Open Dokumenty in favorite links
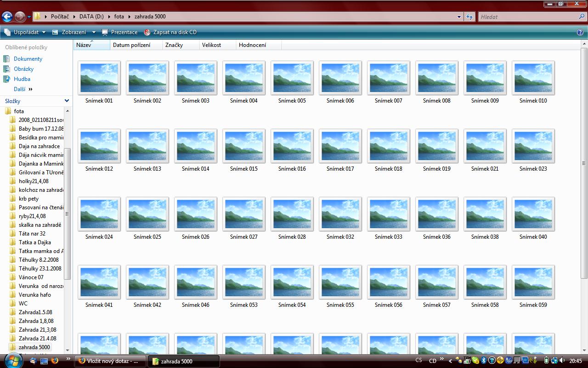The image size is (588, 368). [x=28, y=59]
